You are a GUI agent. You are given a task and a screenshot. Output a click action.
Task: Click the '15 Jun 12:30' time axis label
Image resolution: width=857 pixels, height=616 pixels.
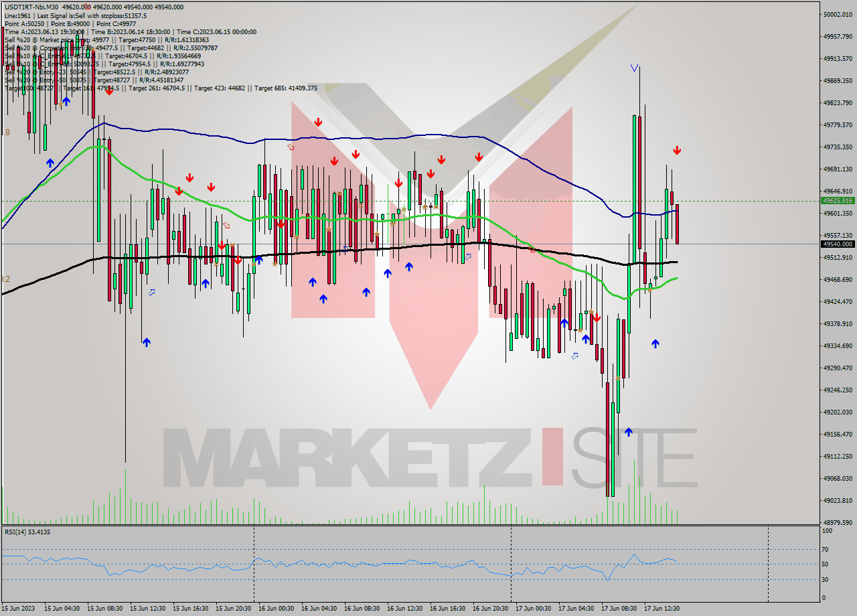point(147,609)
